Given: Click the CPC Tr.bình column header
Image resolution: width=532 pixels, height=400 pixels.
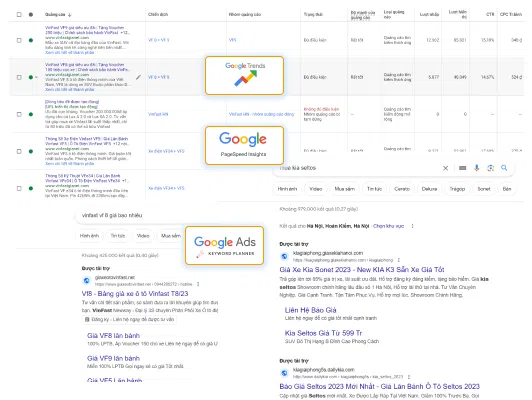Looking at the screenshot, I should pyautogui.click(x=511, y=15).
